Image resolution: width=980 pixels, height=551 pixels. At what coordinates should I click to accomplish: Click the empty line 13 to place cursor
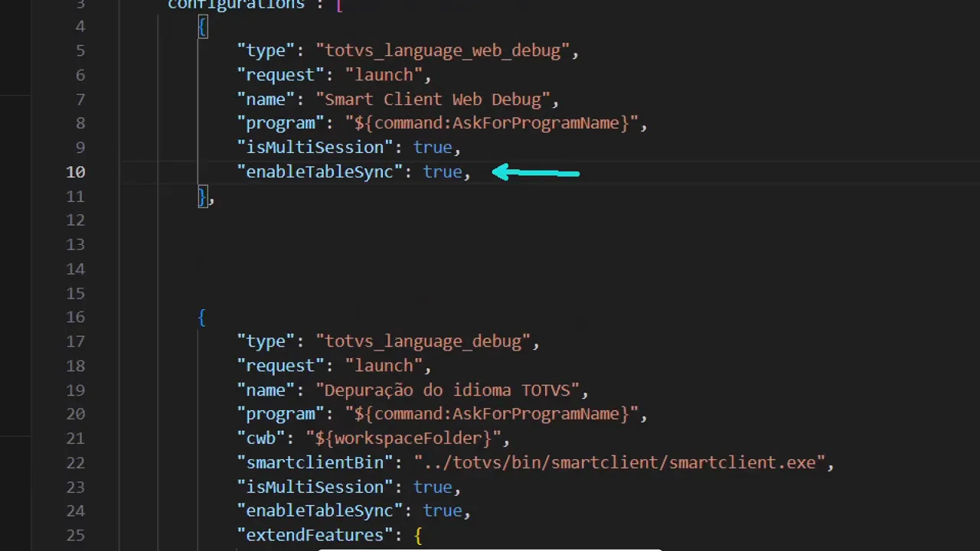(306, 244)
